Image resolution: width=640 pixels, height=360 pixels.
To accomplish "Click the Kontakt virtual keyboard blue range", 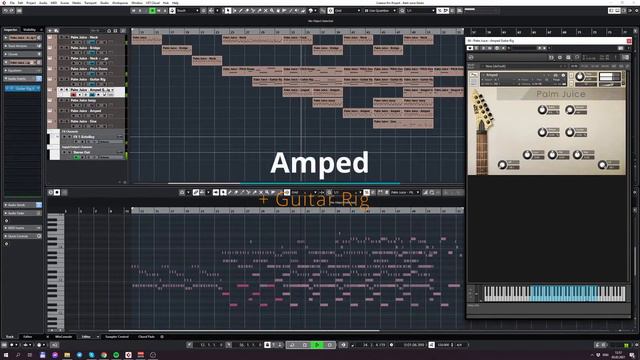I will pyautogui.click(x=564, y=293).
